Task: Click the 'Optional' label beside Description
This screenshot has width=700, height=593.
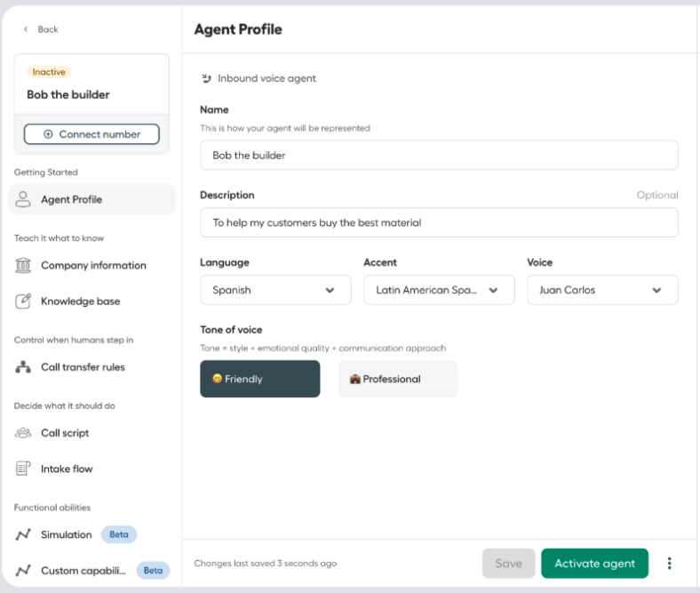Action: 657,195
